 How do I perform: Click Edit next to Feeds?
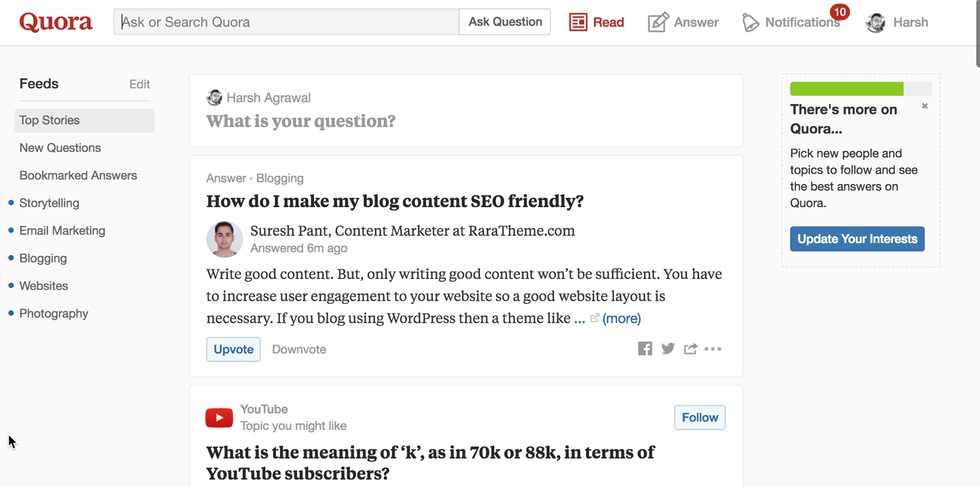pos(139,84)
